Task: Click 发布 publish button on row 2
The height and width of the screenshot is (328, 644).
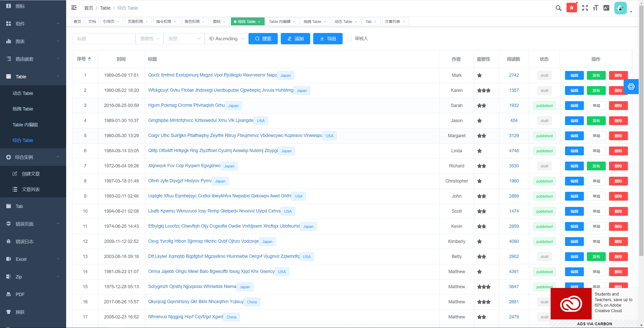Action: point(595,90)
